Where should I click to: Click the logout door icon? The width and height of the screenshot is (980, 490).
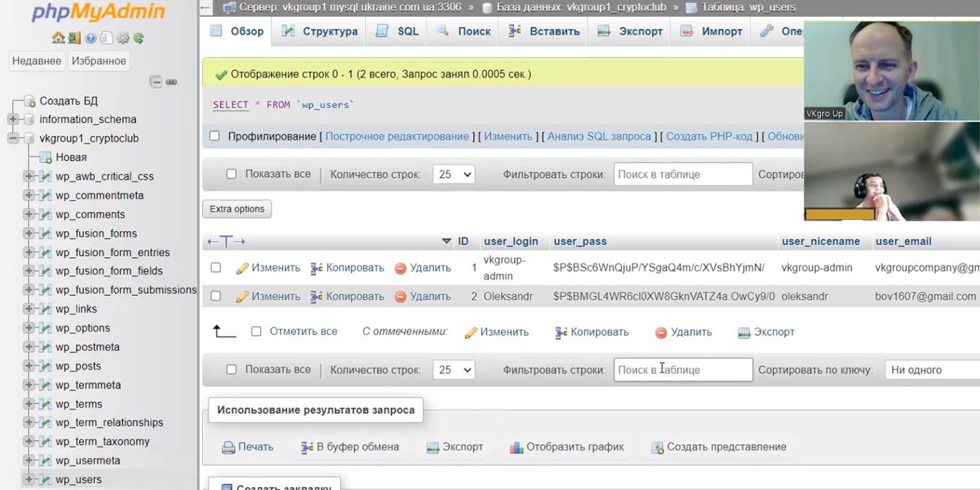pos(74,38)
